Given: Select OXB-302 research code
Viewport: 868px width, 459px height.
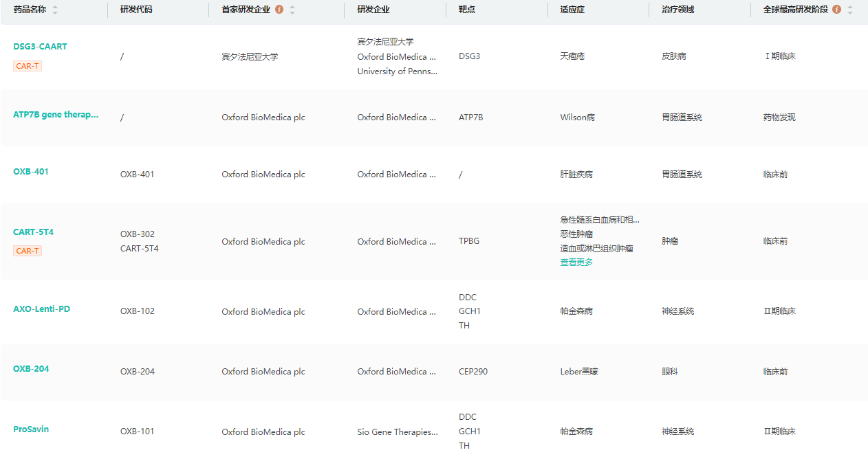Looking at the screenshot, I should coord(138,234).
